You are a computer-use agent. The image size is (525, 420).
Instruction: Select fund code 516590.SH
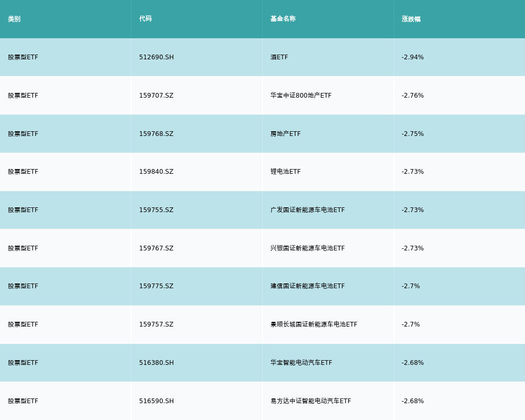pyautogui.click(x=156, y=401)
